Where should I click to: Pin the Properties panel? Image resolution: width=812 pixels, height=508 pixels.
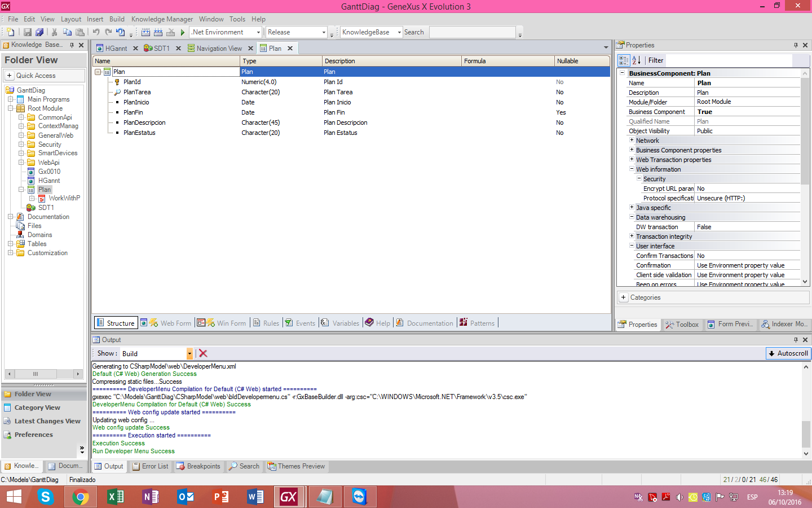pyautogui.click(x=796, y=45)
